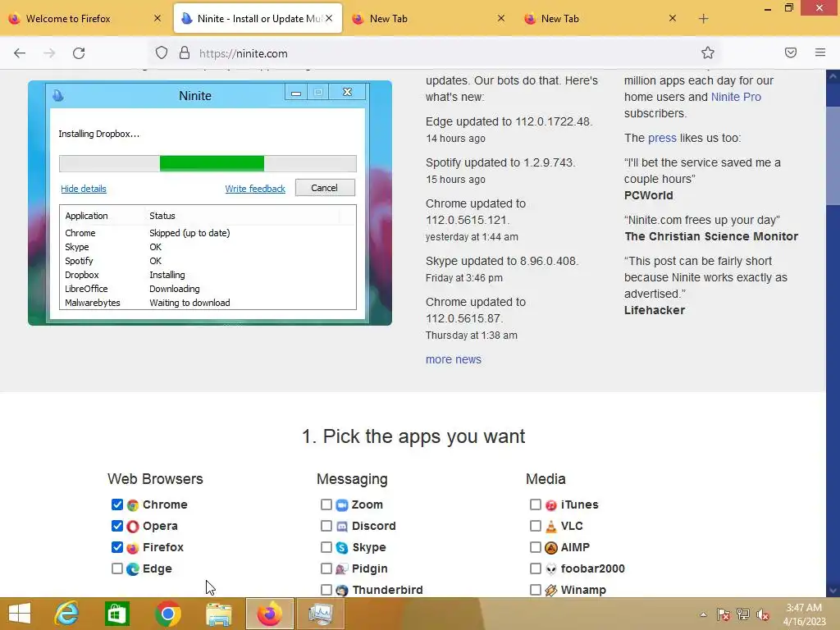840x630 pixels.
Task: Check the AIMP checkbox
Action: (535, 547)
